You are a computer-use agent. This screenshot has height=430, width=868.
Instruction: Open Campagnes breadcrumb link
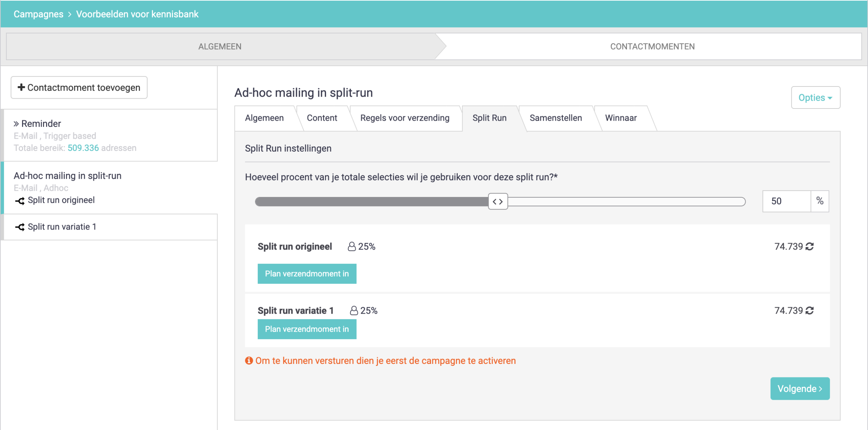38,14
